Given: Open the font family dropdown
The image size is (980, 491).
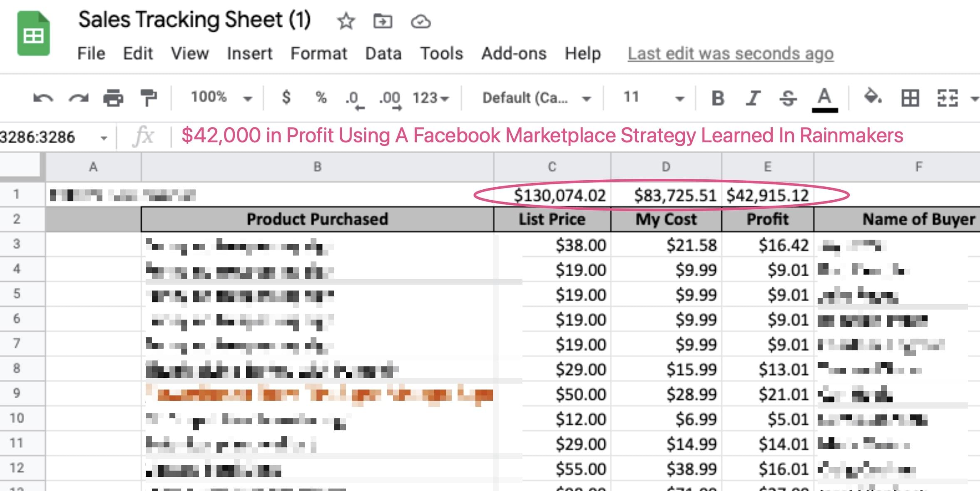Looking at the screenshot, I should (x=537, y=98).
